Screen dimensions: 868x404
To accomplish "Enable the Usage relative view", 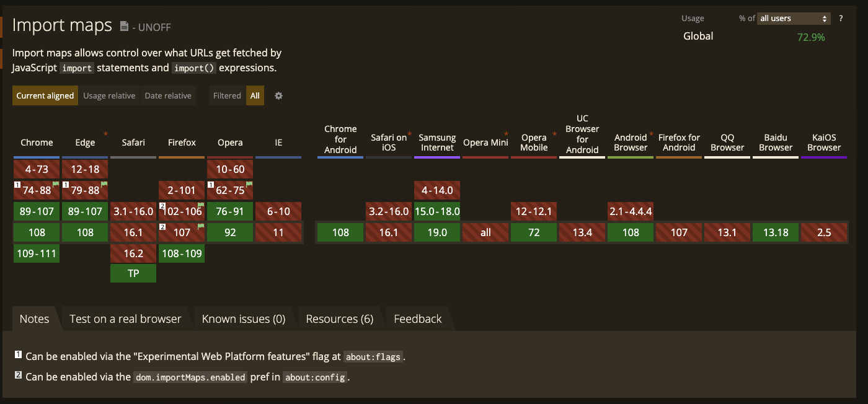I will tap(110, 95).
